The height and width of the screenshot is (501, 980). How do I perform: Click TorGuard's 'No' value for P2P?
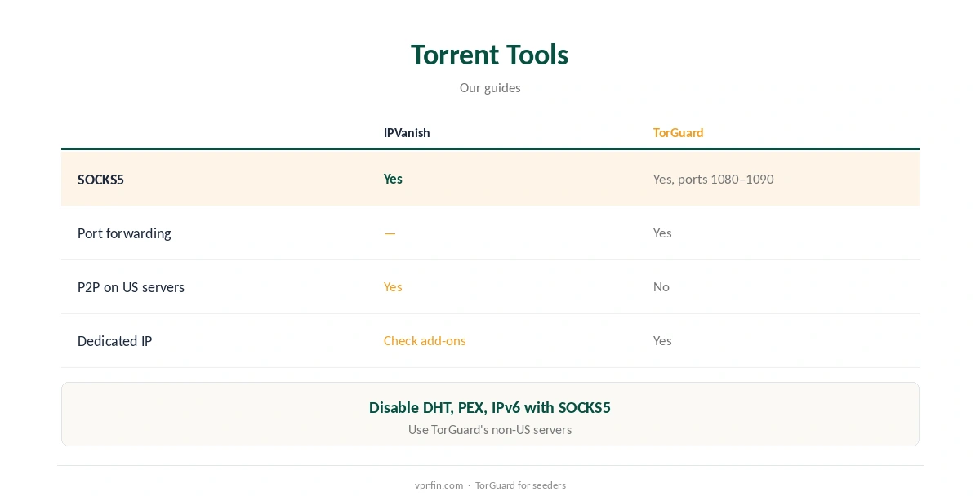[661, 287]
